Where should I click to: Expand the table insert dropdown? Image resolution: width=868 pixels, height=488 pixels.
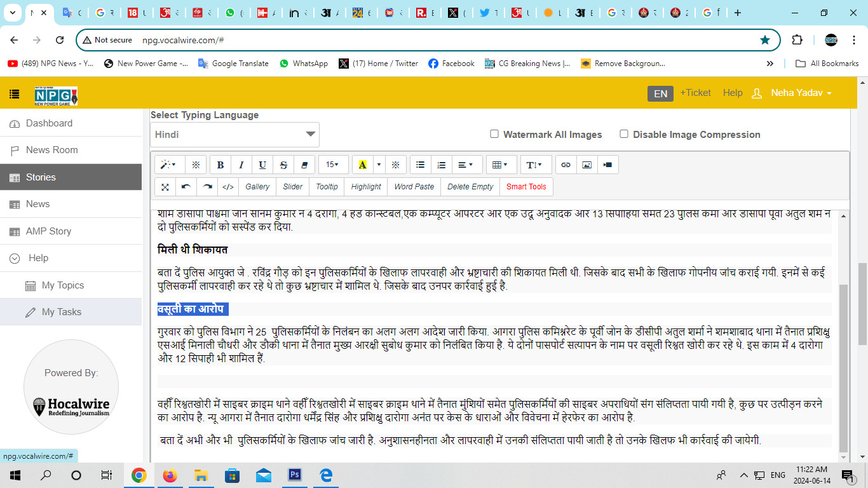coord(501,165)
